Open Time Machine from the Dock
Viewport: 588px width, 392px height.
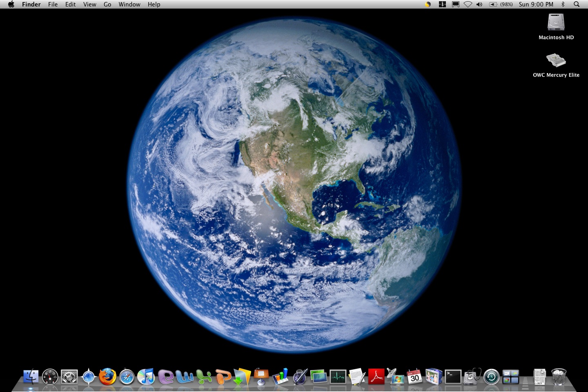point(491,376)
